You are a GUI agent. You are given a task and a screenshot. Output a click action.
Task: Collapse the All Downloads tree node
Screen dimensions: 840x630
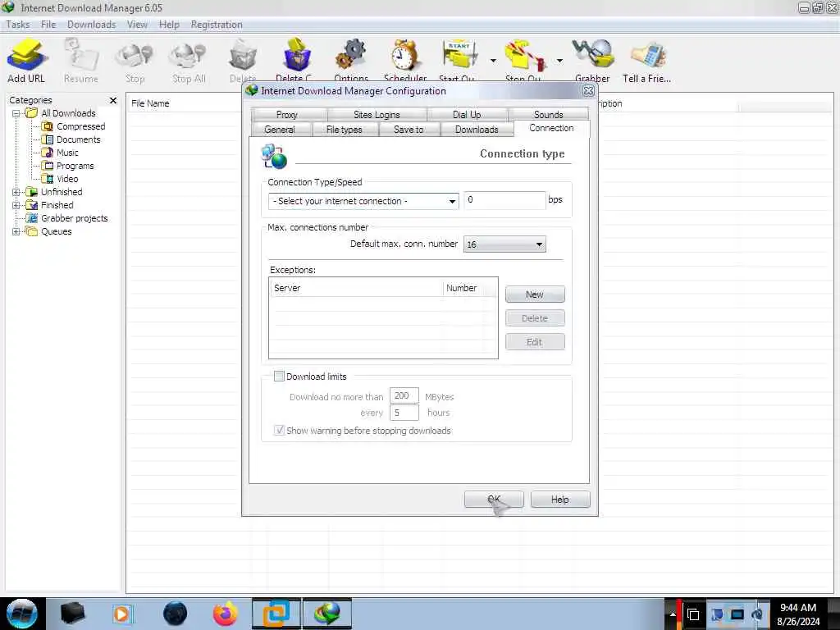coord(16,113)
